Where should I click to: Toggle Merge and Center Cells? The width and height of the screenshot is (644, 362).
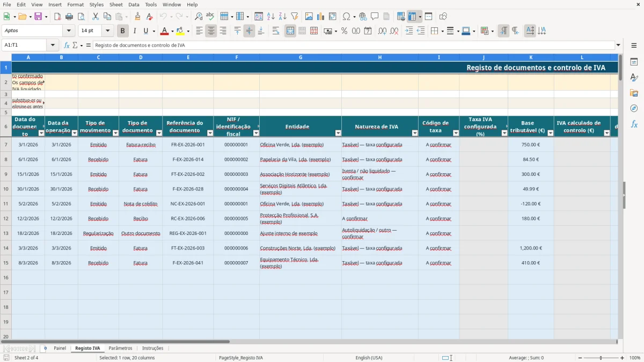290,31
